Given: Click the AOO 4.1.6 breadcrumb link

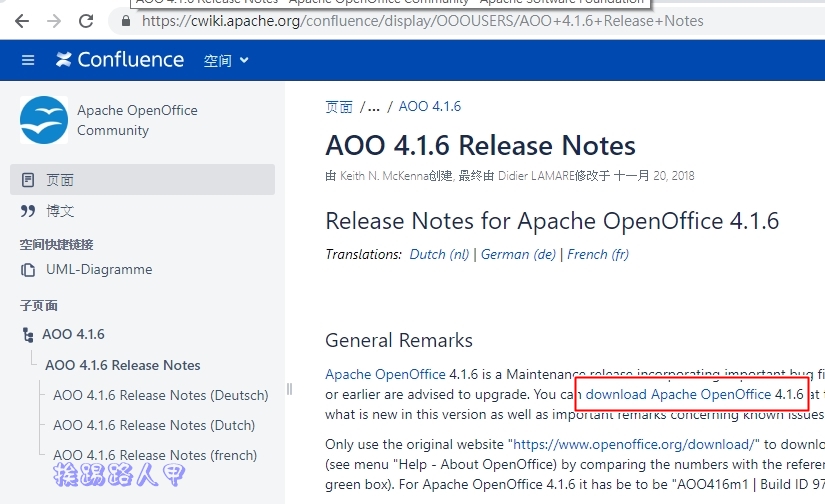Looking at the screenshot, I should point(429,106).
